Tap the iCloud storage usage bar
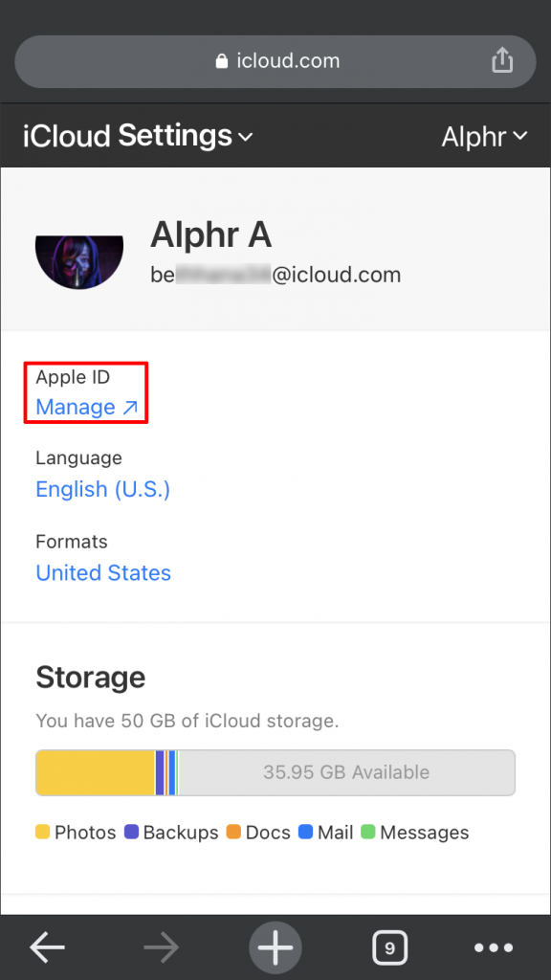This screenshot has width=551, height=980. [275, 772]
